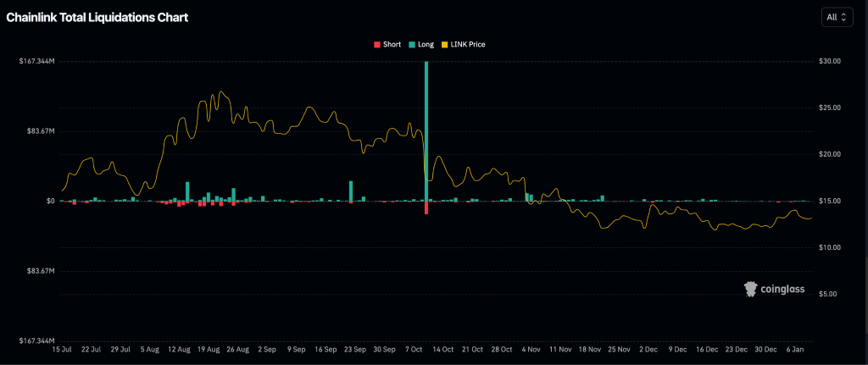Click the $10.00 price axis label

pyautogui.click(x=830, y=247)
